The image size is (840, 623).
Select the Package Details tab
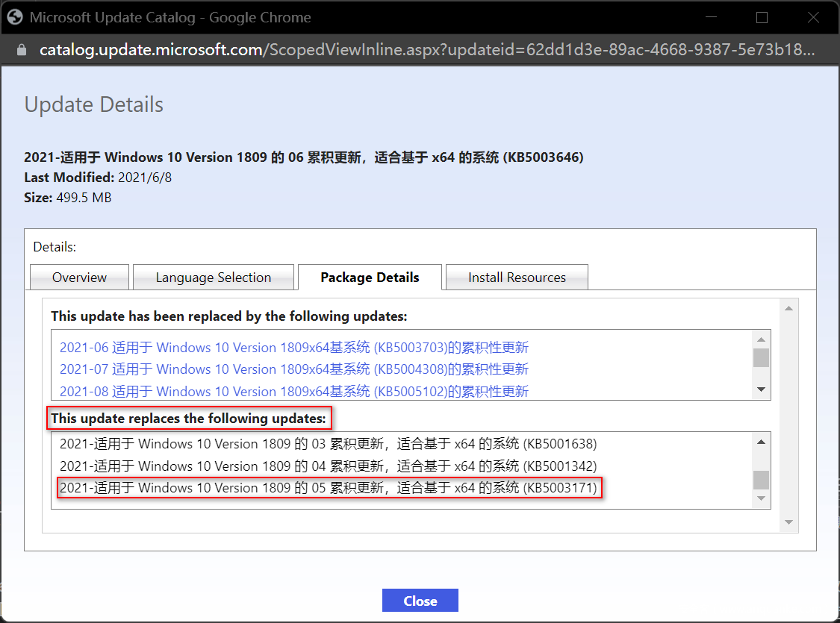[370, 278]
